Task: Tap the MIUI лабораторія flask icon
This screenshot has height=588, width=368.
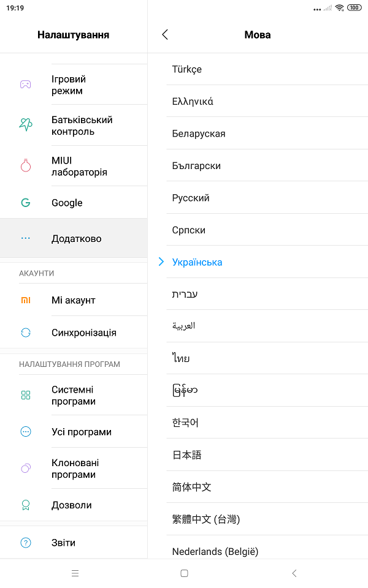Action: click(x=26, y=165)
